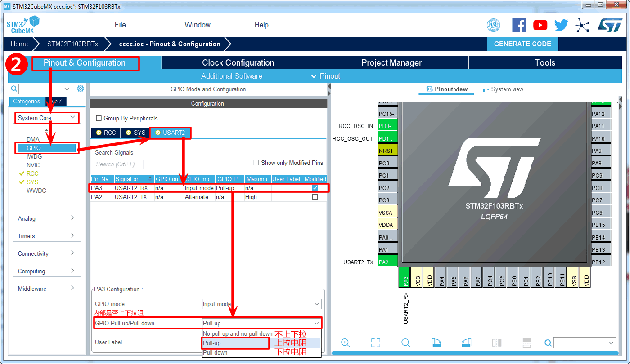Zoom out of the pinout view
The height and width of the screenshot is (364, 630).
click(406, 343)
